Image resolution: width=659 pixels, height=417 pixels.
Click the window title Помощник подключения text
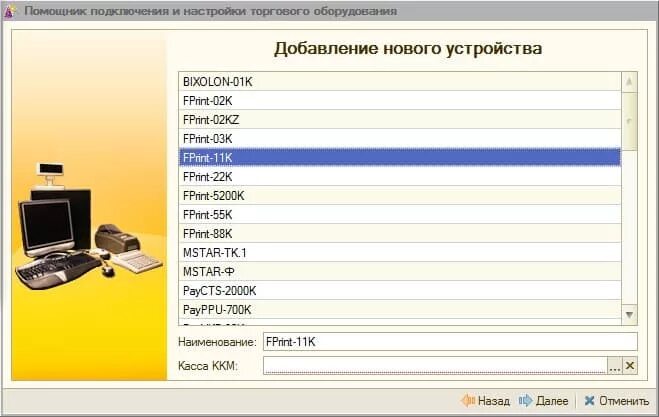(x=210, y=11)
